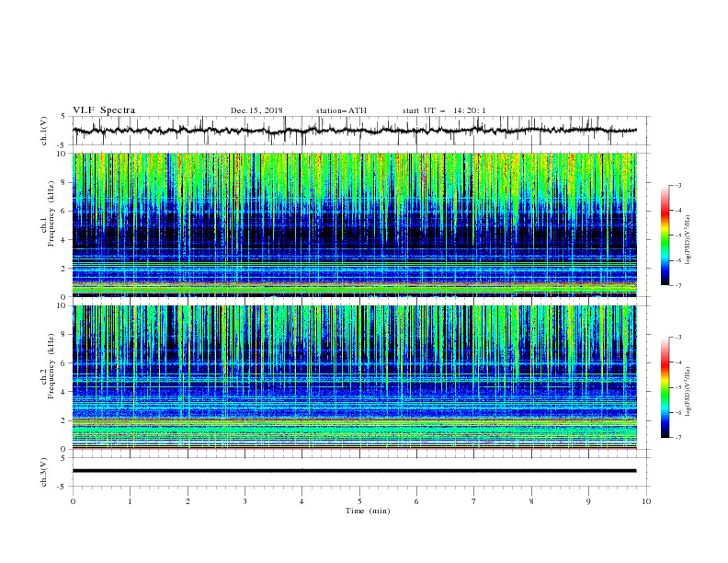This screenshot has height=563, width=728.
Task: Click time tick label '2' on x-axis
Action: (188, 501)
